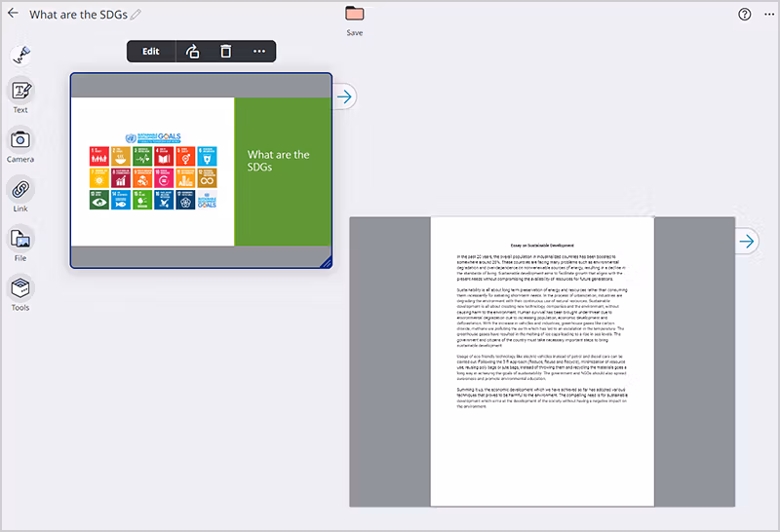Image resolution: width=780 pixels, height=532 pixels.
Task: Rename title with pencil icon
Action: click(x=136, y=15)
